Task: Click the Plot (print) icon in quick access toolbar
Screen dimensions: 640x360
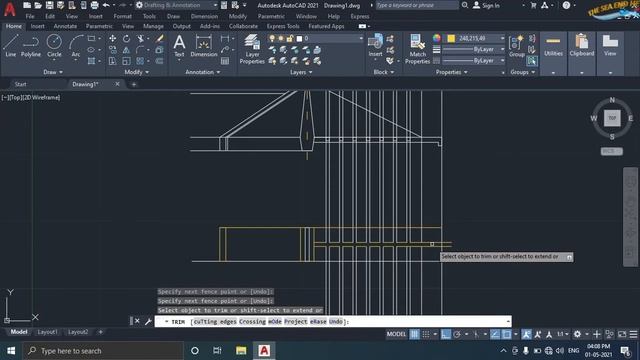Action: (x=94, y=5)
